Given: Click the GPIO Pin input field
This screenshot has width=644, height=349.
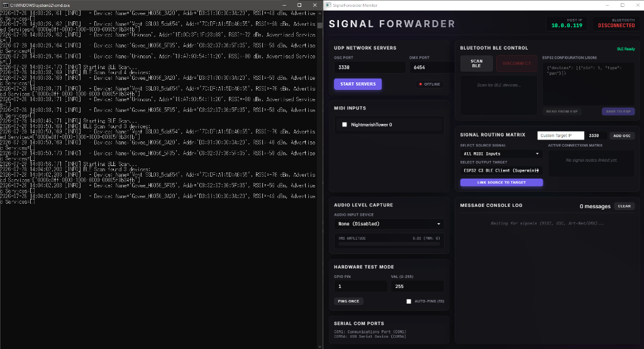Looking at the screenshot, I should click(360, 286).
